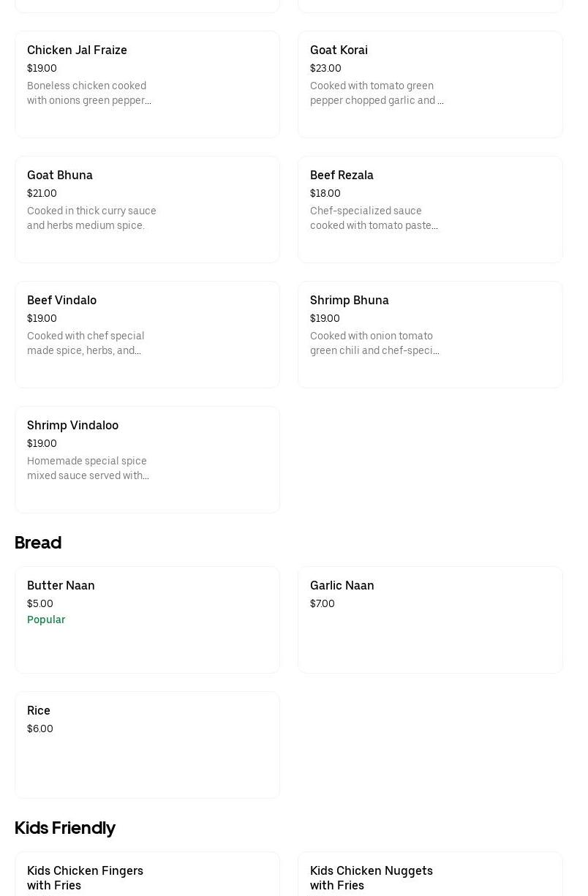The image size is (588, 896).
Task: Open the Garlic Naan item
Action: (x=342, y=586)
